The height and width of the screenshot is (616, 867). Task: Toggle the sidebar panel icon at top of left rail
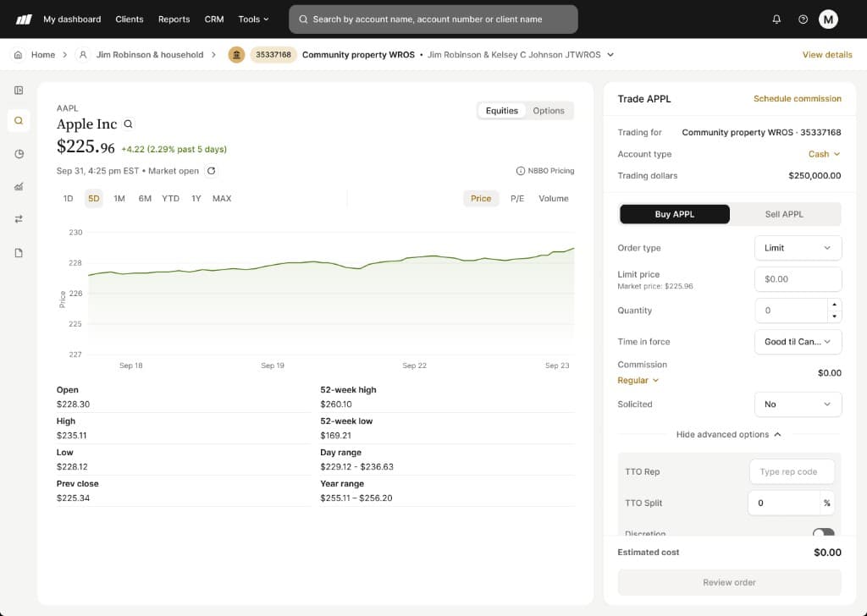click(x=19, y=90)
